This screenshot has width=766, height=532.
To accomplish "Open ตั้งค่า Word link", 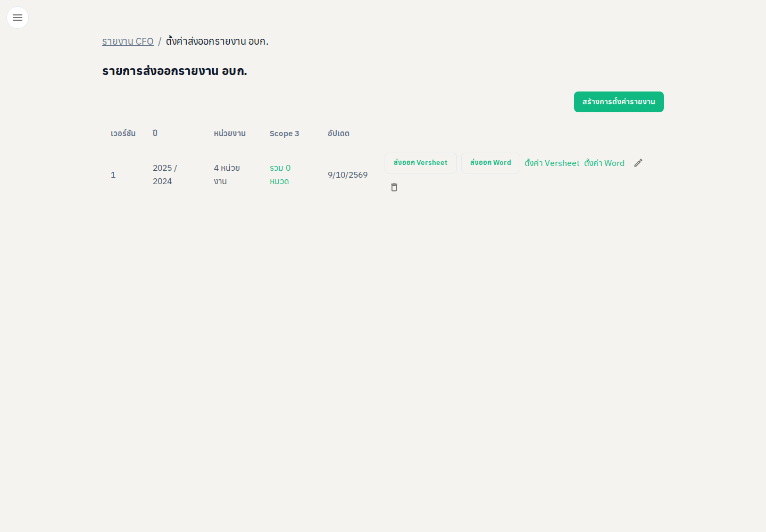I will pos(604,163).
